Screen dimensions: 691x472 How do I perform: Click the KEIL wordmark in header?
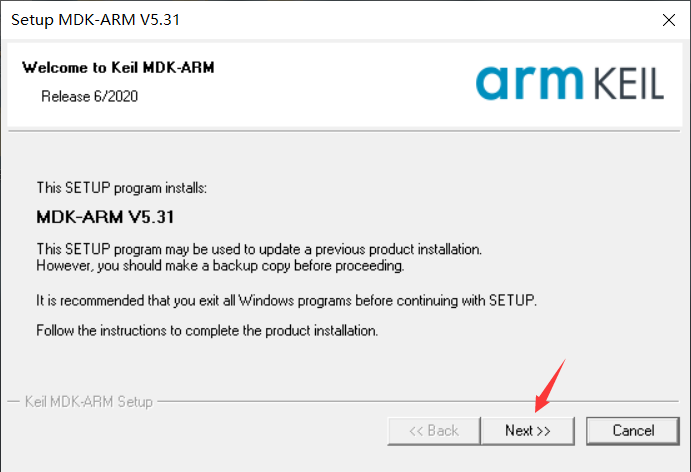(618, 85)
